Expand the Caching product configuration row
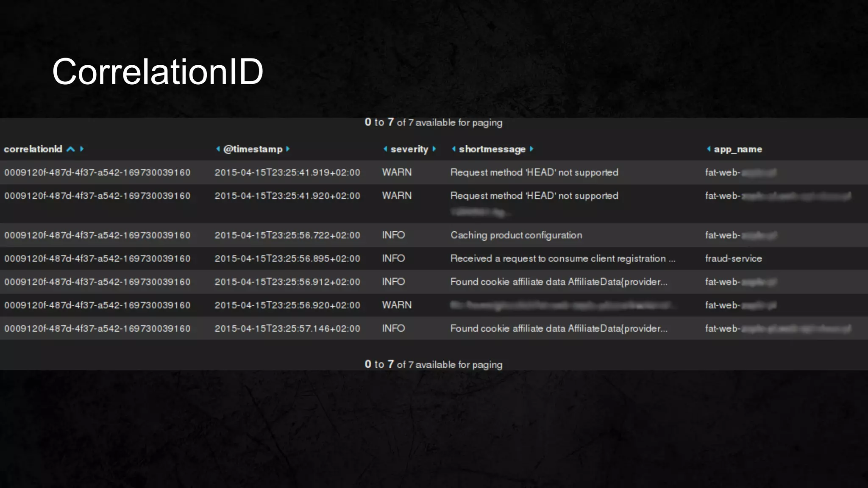Image resolution: width=868 pixels, height=488 pixels. (434, 235)
